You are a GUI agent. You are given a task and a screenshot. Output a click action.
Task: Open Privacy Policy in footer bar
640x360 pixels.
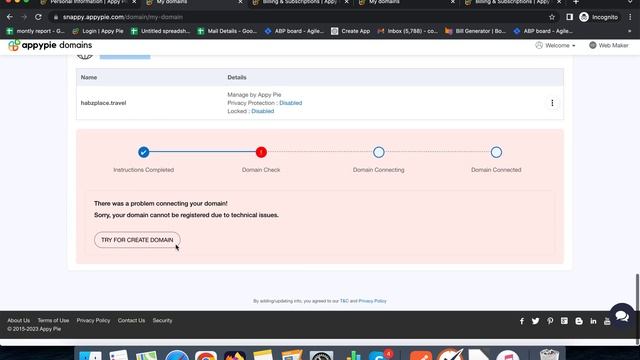coord(93,320)
